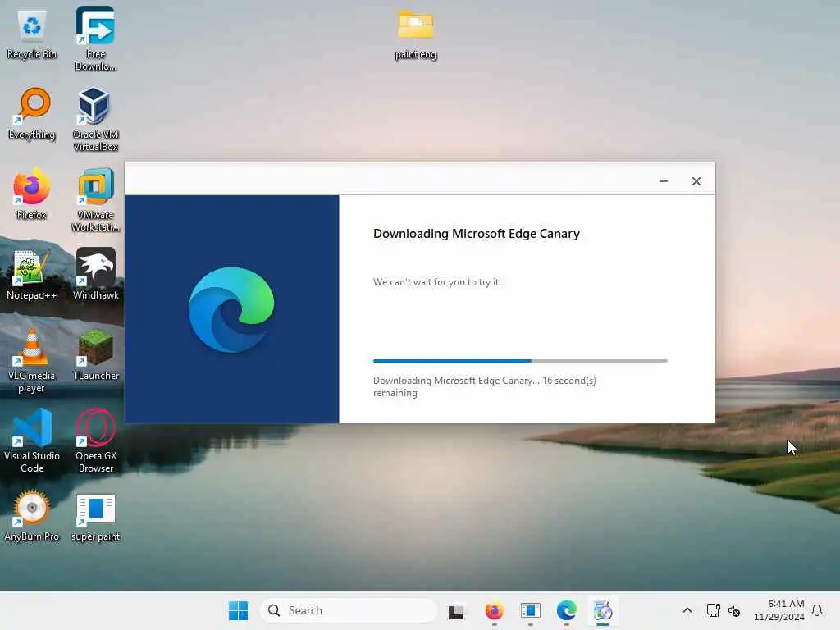The height and width of the screenshot is (630, 840).
Task: Select the Free Download Manager shortcut
Action: tap(95, 39)
